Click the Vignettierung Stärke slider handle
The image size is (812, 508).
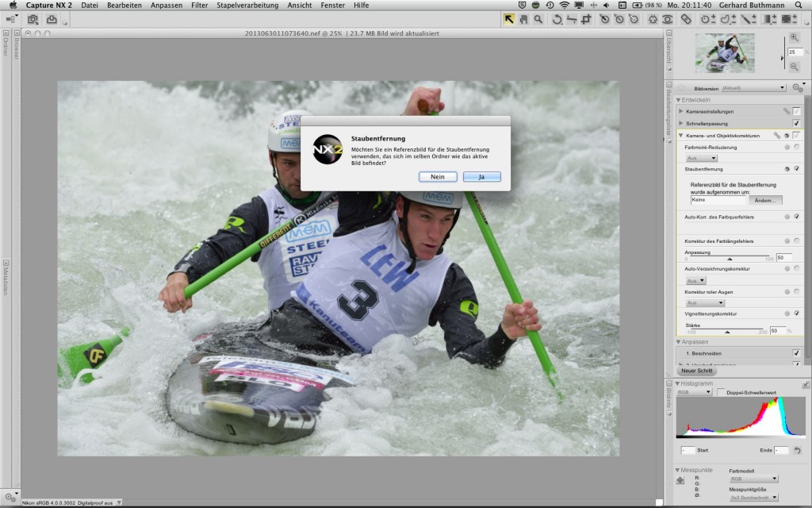727,332
